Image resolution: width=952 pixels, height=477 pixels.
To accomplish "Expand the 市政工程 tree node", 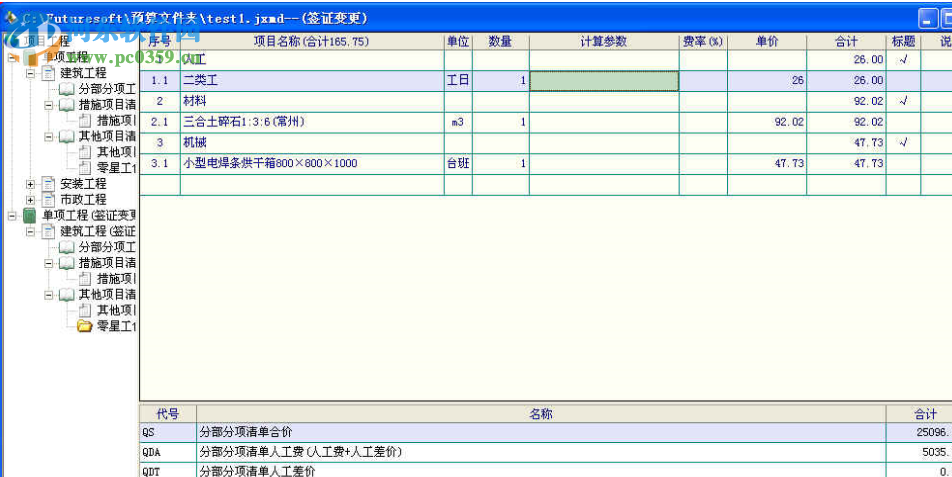I will click(30, 200).
